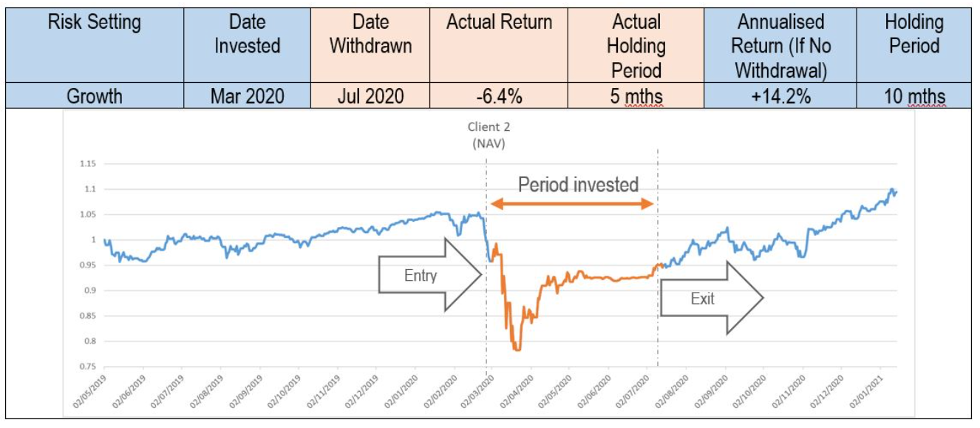Select the Growth cell
Screen dimensions: 980x428
[95, 96]
